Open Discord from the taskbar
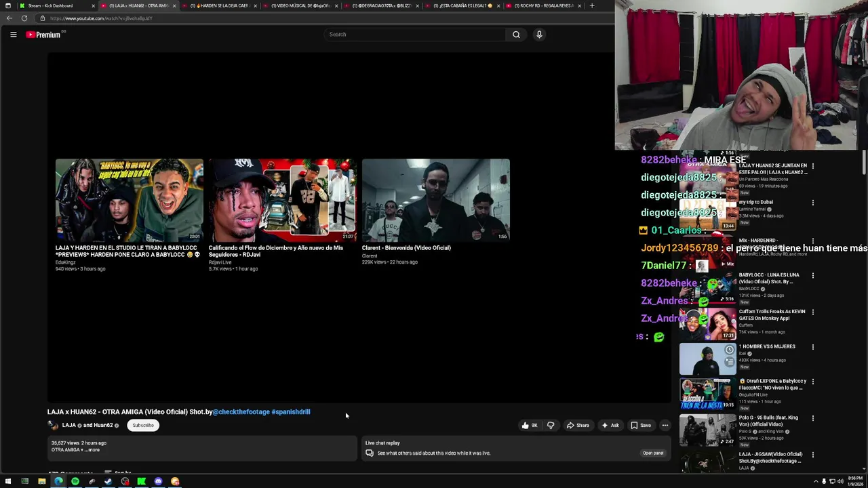The image size is (868, 488). [x=158, y=482]
